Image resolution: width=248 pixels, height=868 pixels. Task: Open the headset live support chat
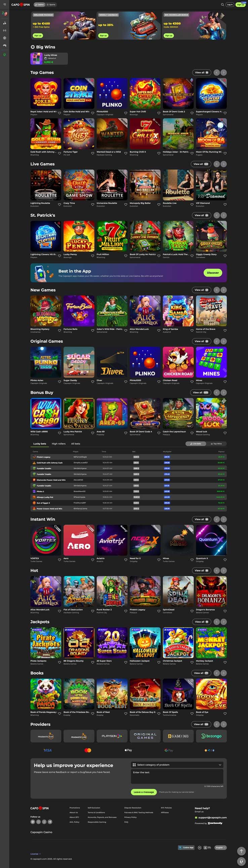241,862
